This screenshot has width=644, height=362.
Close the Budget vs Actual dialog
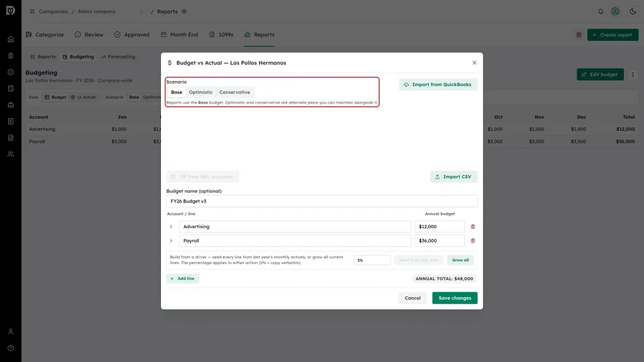[474, 63]
